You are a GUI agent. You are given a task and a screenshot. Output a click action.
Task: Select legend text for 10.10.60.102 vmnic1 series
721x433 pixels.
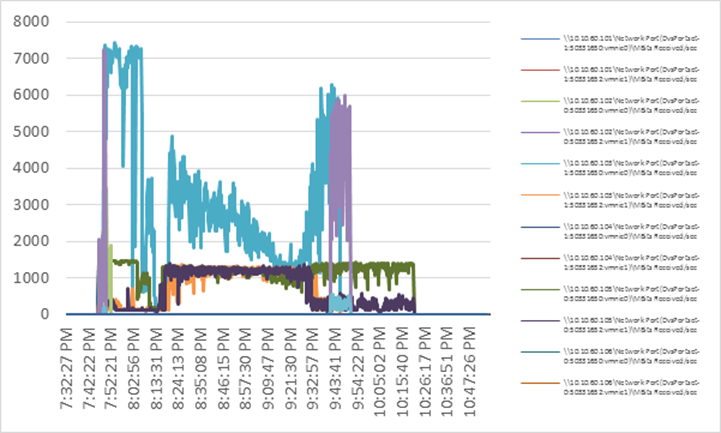coord(631,137)
